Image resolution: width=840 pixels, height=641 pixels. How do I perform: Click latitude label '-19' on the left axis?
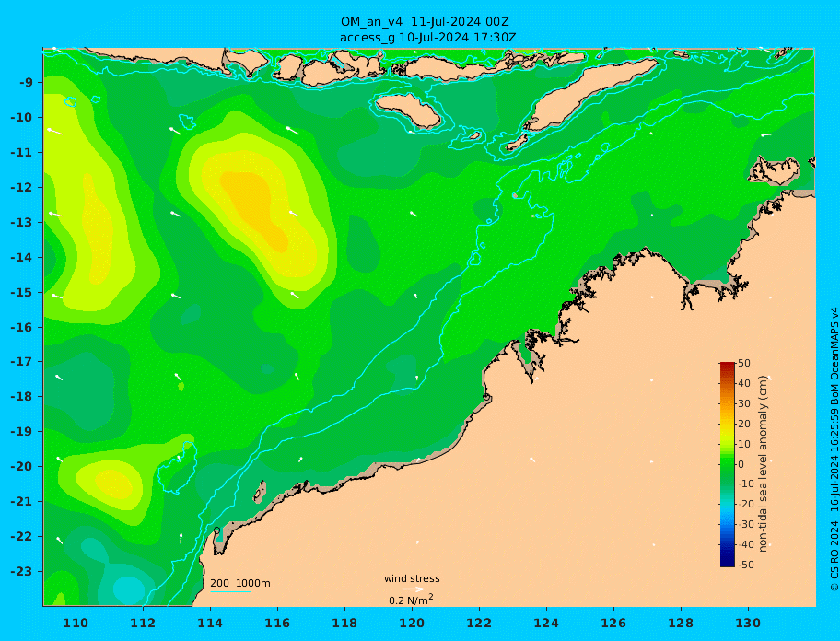click(22, 432)
